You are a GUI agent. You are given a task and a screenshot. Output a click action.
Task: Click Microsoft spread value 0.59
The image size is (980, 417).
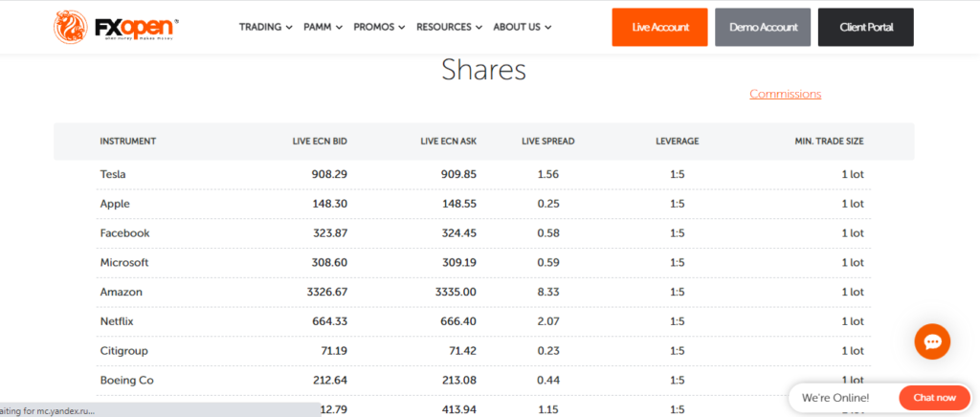[x=548, y=263]
